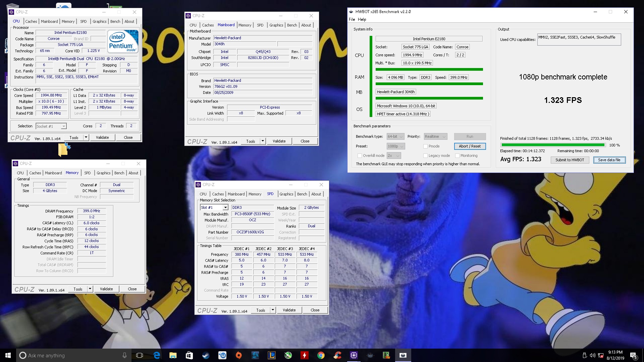
Task: Enable the Monitoring checkbox
Action: point(457,156)
